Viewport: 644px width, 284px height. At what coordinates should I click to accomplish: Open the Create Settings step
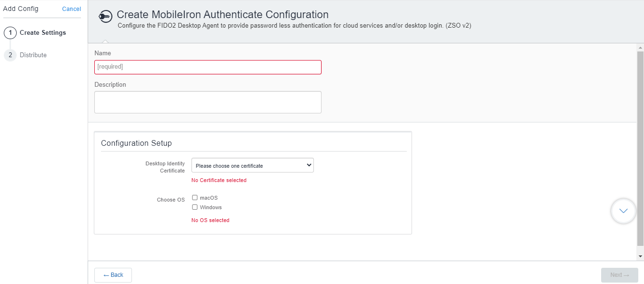(43, 33)
